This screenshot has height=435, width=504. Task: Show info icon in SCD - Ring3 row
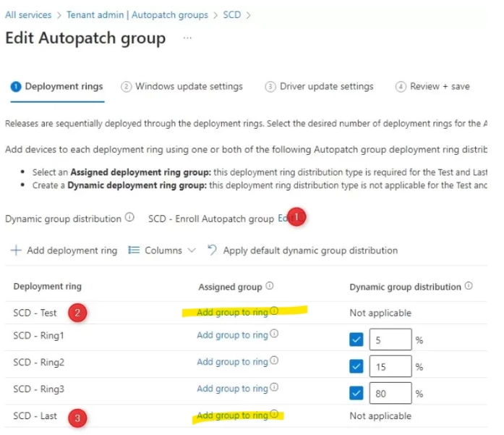pos(274,387)
